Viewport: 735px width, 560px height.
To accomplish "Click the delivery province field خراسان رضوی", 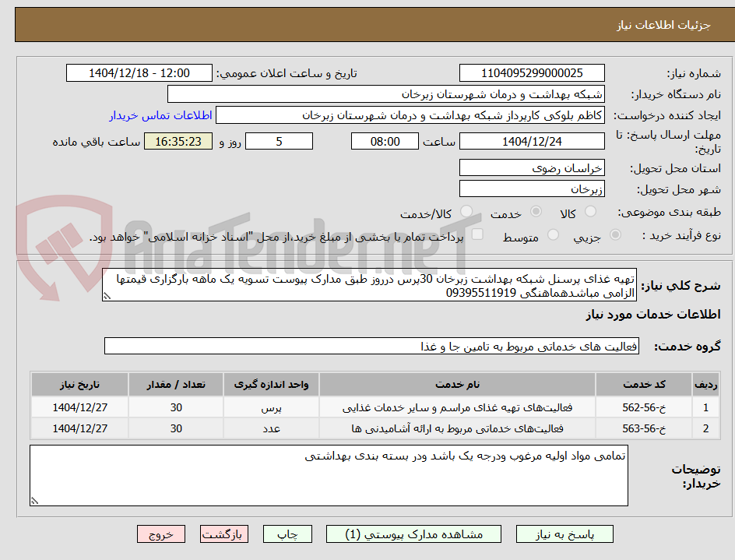I will 532,168.
